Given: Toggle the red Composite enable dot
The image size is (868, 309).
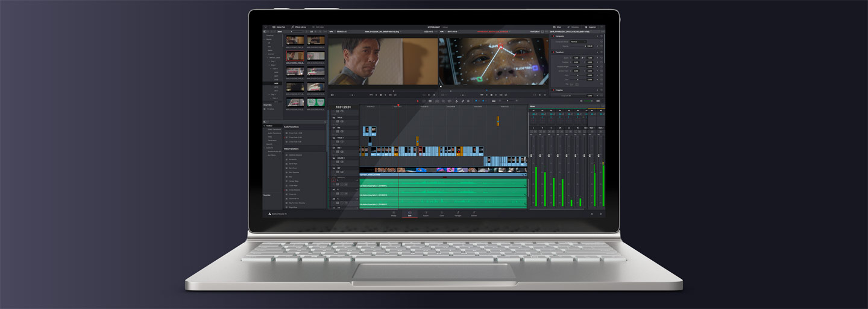Looking at the screenshot, I should click(553, 36).
